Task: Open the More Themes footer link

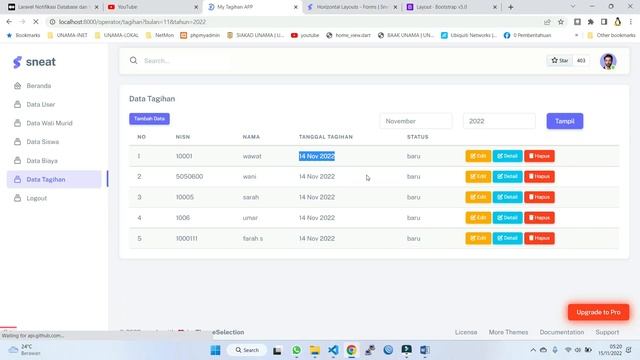Action: pyautogui.click(x=508, y=332)
